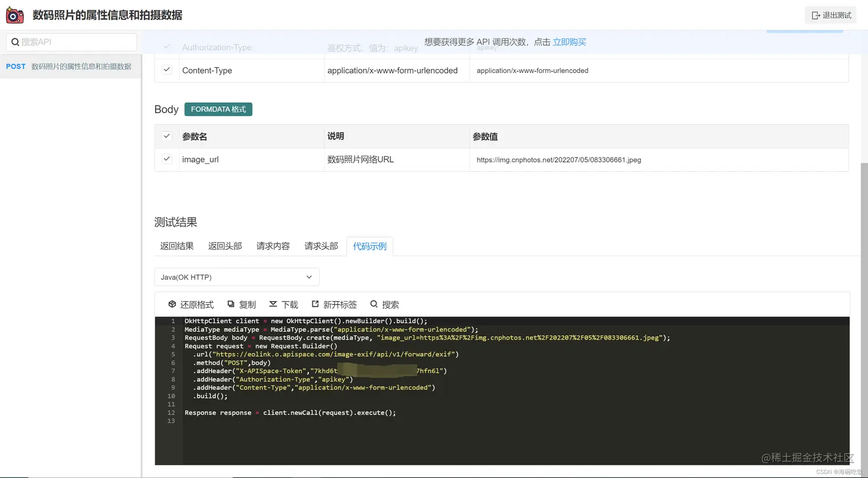The height and width of the screenshot is (478, 868).
Task: Open the Java(OK HTTP) language dropdown
Action: [x=237, y=277]
